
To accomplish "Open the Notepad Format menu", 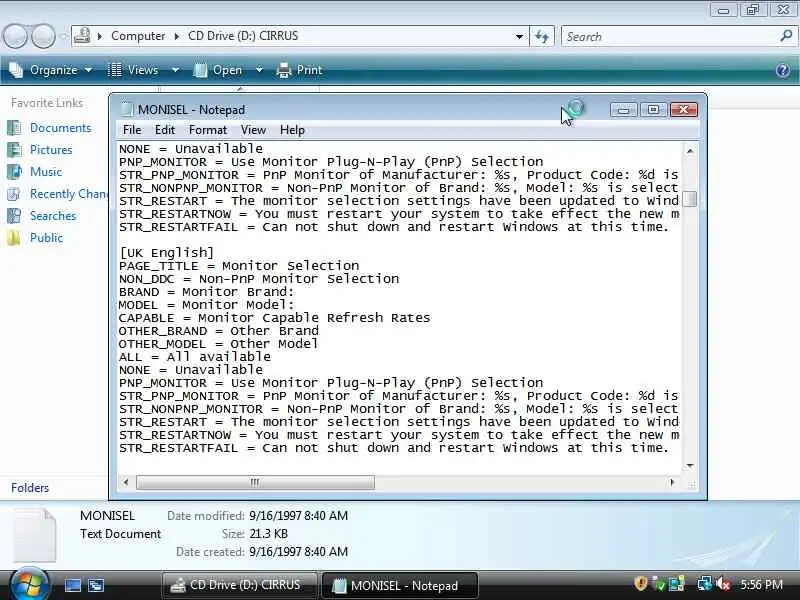I will pyautogui.click(x=208, y=130).
